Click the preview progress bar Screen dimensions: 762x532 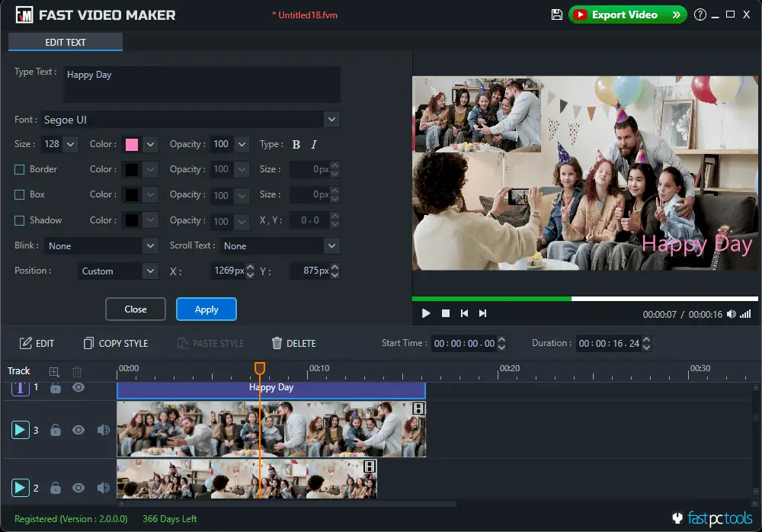584,299
